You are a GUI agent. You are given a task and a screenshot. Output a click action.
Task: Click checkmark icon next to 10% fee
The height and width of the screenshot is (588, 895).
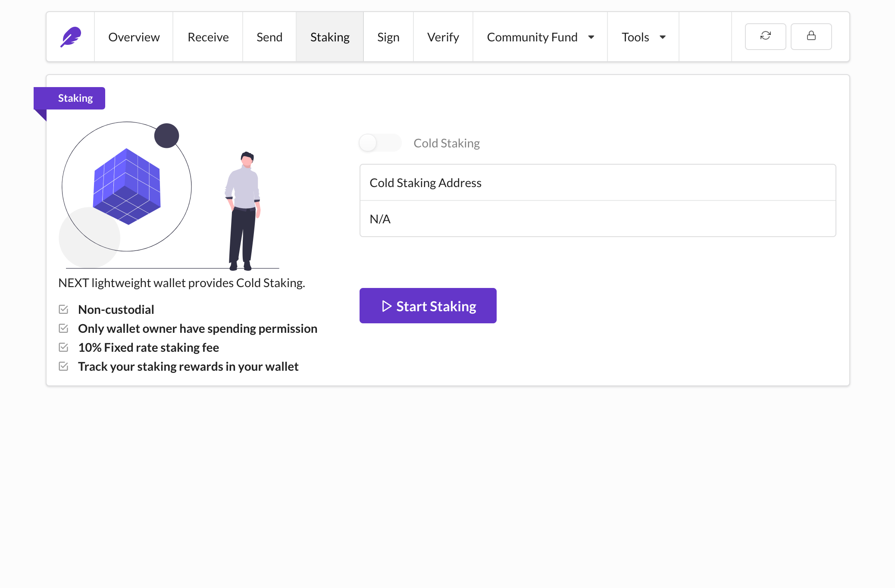point(63,347)
